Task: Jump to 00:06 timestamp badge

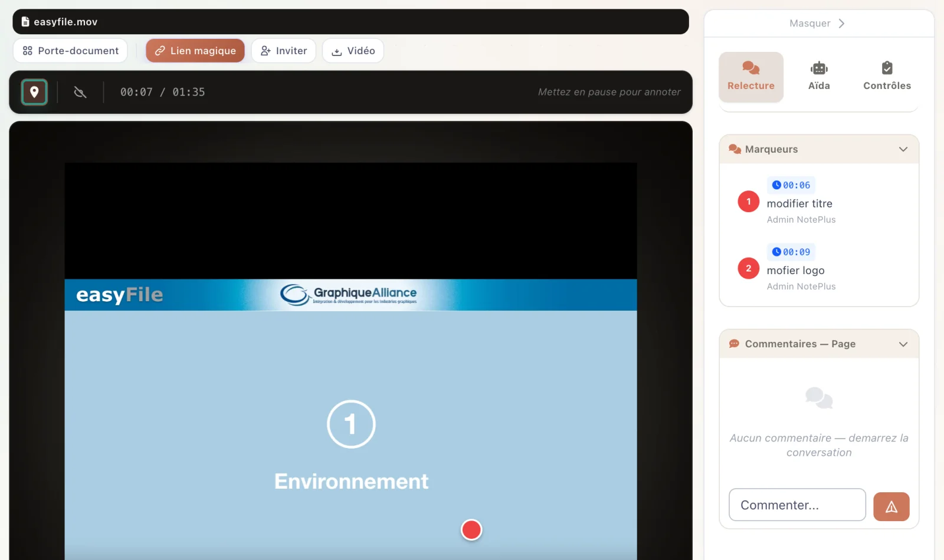Action: coord(791,185)
